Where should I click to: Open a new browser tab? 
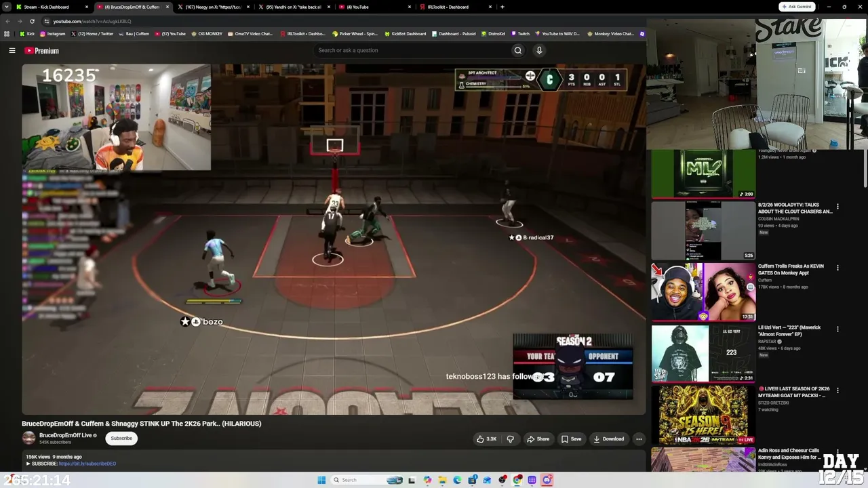[x=502, y=7]
